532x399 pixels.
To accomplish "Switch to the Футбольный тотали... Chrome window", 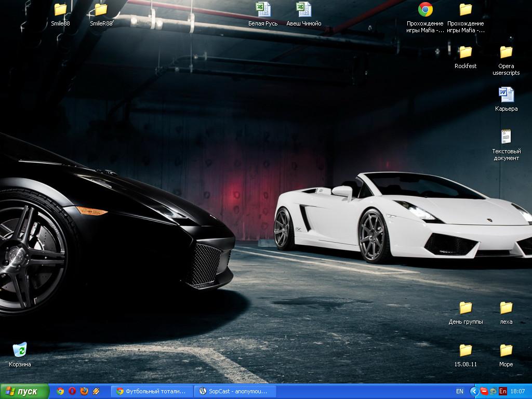I will point(151,391).
